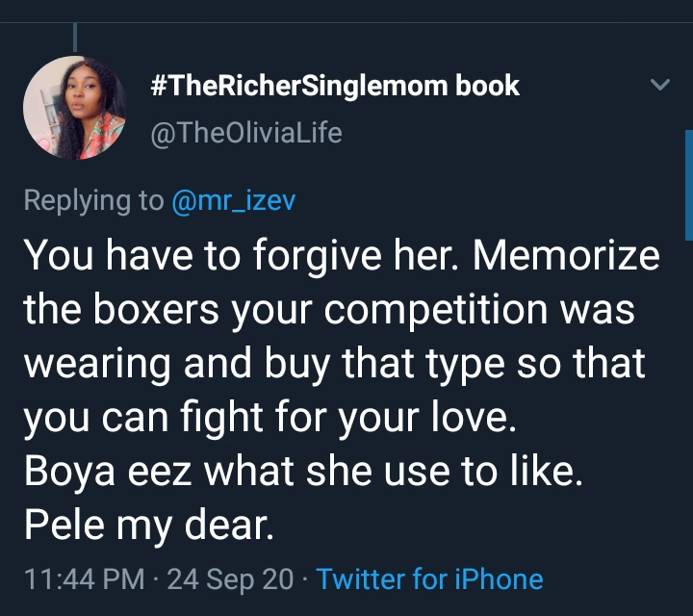The image size is (693, 616).
Task: Click the thread connector line above avatar
Action: click(75, 37)
